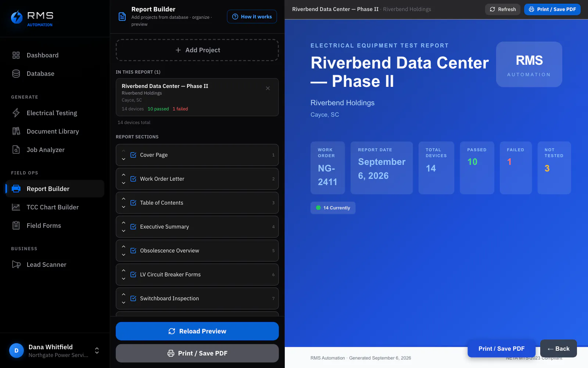The height and width of the screenshot is (368, 588).
Task: Navigate to Field Forms
Action: 55,226
